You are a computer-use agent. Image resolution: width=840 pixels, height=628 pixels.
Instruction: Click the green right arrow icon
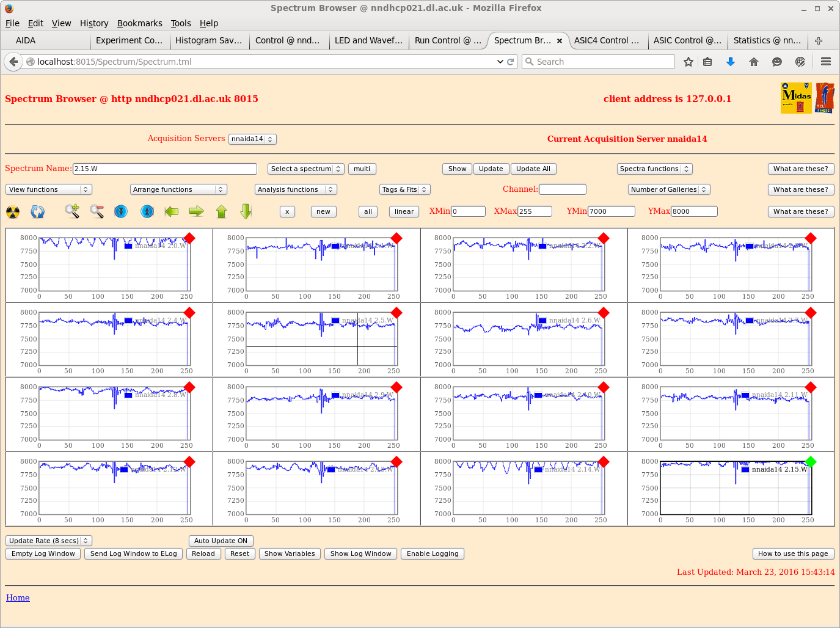coord(196,211)
